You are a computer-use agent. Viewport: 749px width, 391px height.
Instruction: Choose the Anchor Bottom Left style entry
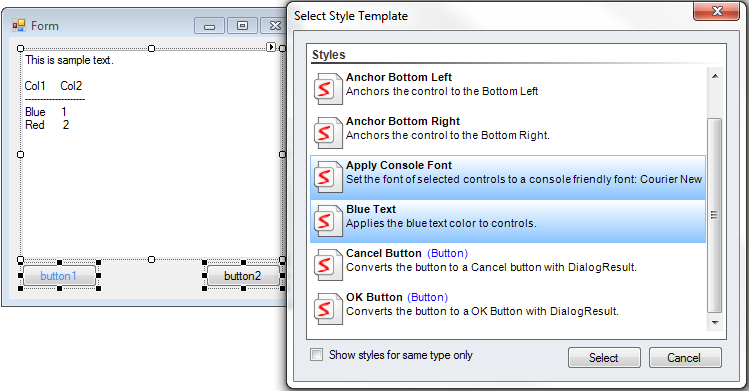point(508,89)
